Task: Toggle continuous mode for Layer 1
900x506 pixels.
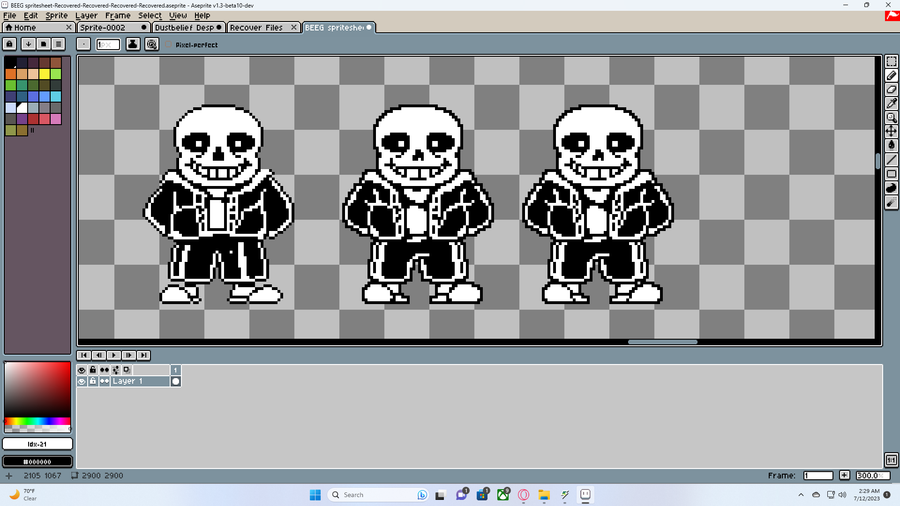Action: pos(104,382)
